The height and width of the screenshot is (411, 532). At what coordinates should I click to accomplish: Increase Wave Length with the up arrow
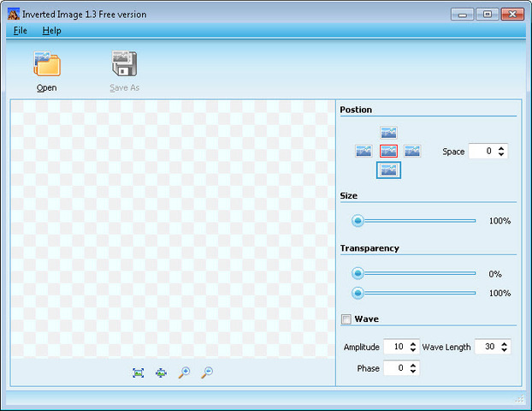[504, 343]
